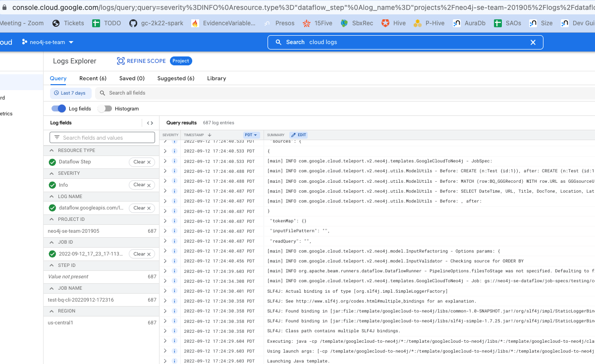Clear the cloud logs search text

pyautogui.click(x=533, y=42)
